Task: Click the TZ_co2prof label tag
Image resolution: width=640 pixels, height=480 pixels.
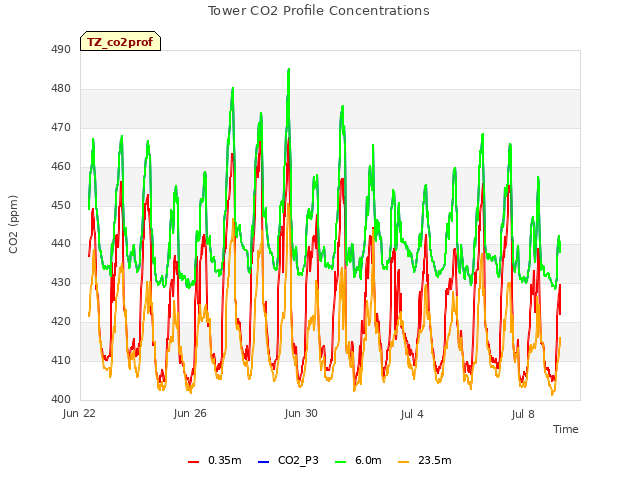Action: [x=120, y=41]
